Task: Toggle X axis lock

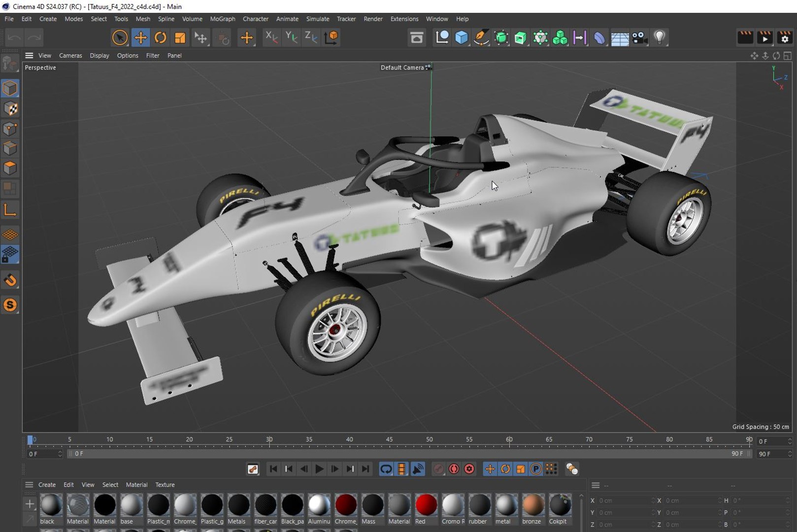Action: coord(271,37)
